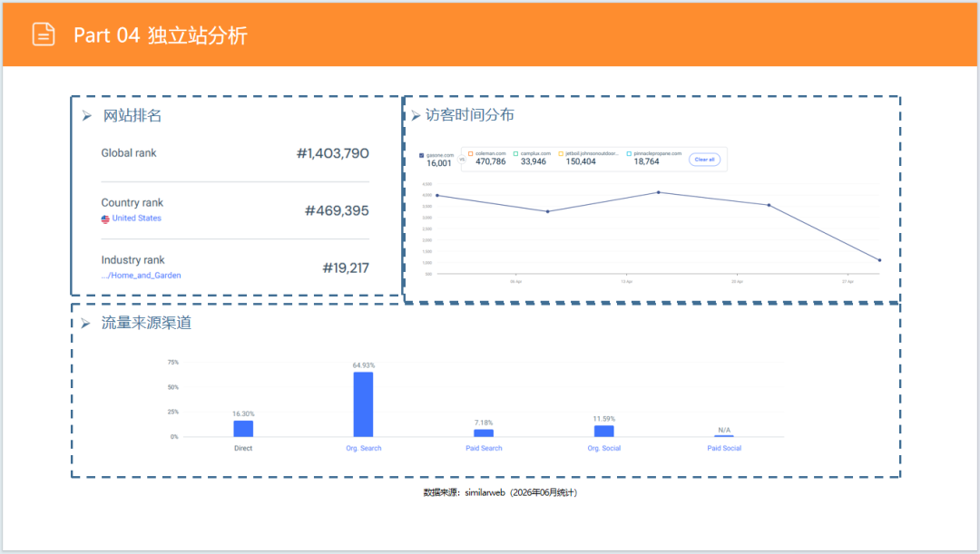Click the arrow bullet beside 网站排名
Image resolution: width=980 pixels, height=554 pixels.
click(87, 115)
